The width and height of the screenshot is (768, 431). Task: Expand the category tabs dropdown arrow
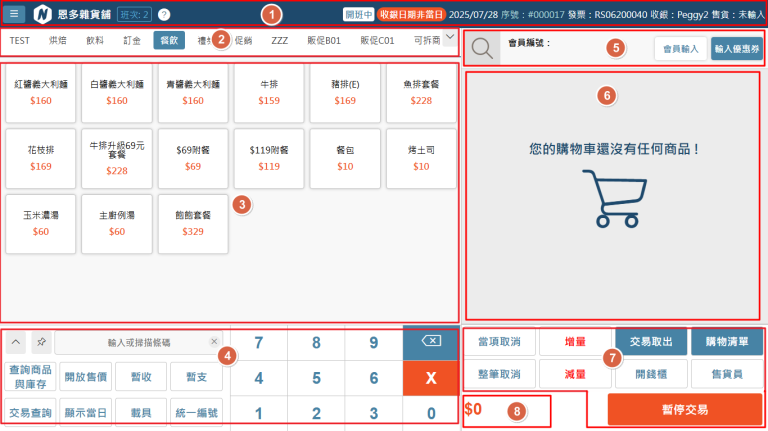coord(449,37)
